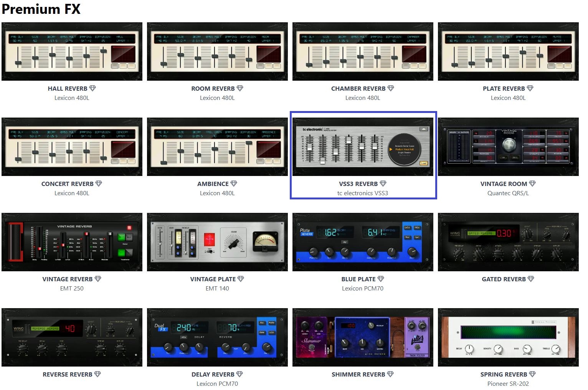588x390 pixels.
Task: Open the Plate Reverb effect thumbnail
Action: [x=508, y=51]
